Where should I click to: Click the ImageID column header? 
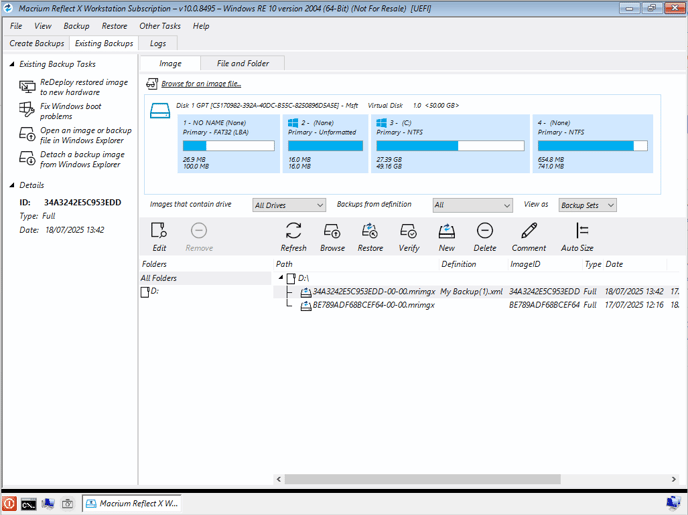pos(545,264)
